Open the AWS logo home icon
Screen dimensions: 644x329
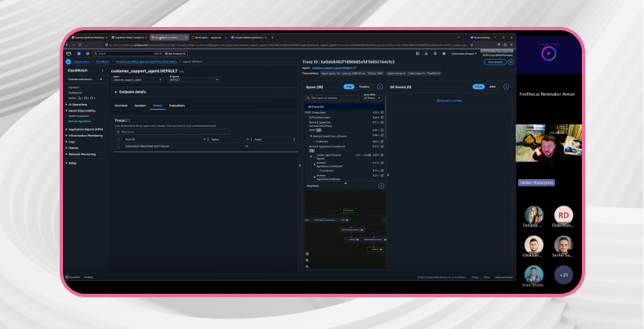[x=69, y=53]
